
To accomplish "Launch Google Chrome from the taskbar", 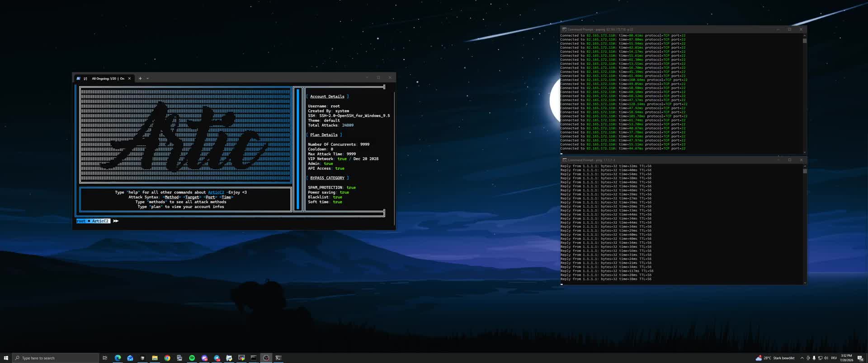I will click(167, 358).
